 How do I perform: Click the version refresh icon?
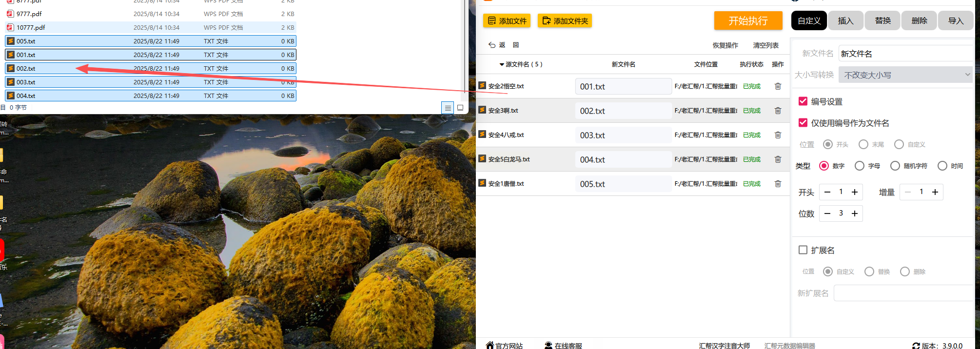[916, 346]
